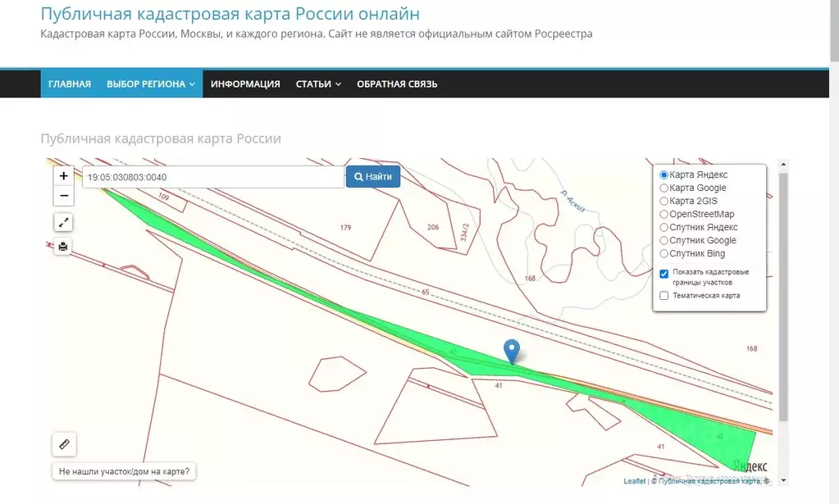Click the р. Аскиз river label

point(572,201)
